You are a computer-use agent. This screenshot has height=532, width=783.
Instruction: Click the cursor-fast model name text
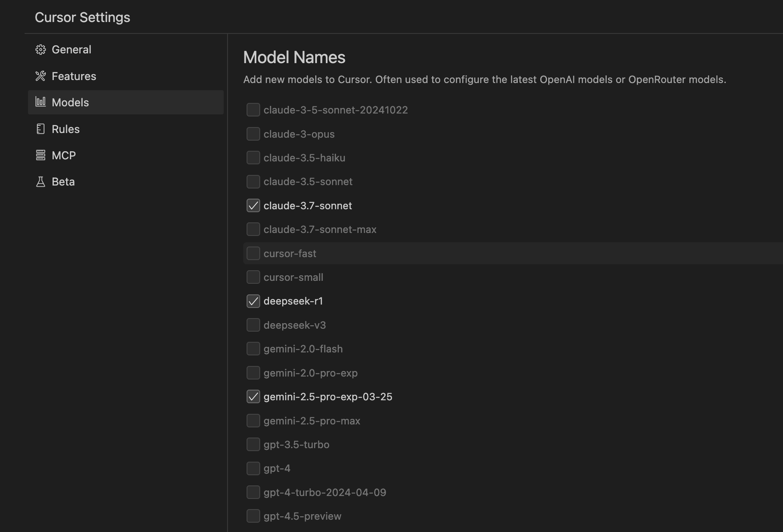[x=290, y=254]
